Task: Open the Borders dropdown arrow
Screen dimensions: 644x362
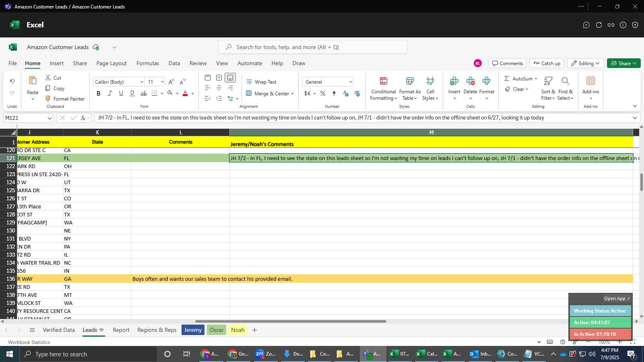Action: (x=162, y=93)
